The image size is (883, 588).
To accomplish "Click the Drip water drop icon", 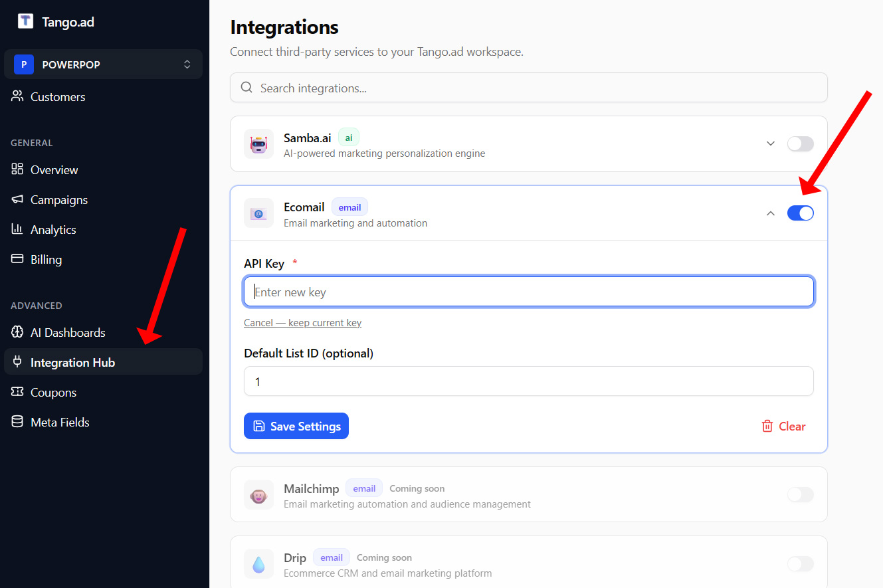I will (x=258, y=564).
